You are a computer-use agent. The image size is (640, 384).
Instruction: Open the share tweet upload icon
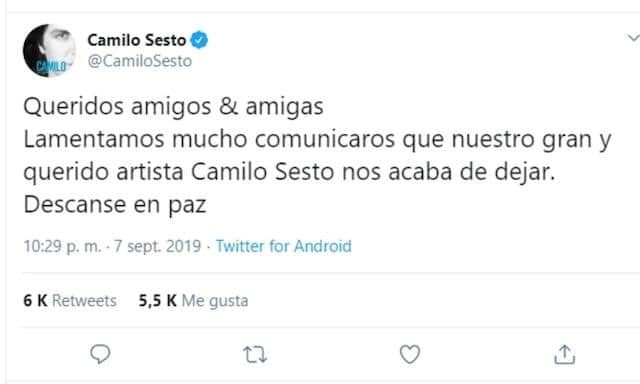[564, 354]
